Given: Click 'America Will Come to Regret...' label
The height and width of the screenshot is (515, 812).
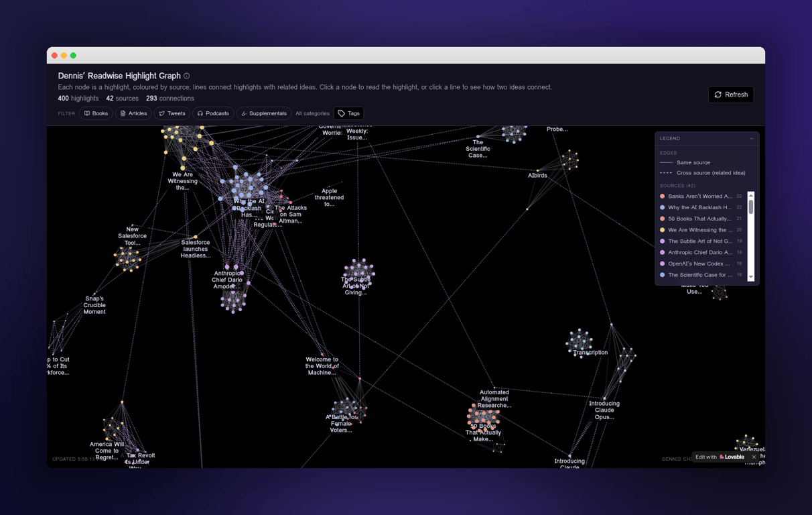Looking at the screenshot, I should [107, 451].
